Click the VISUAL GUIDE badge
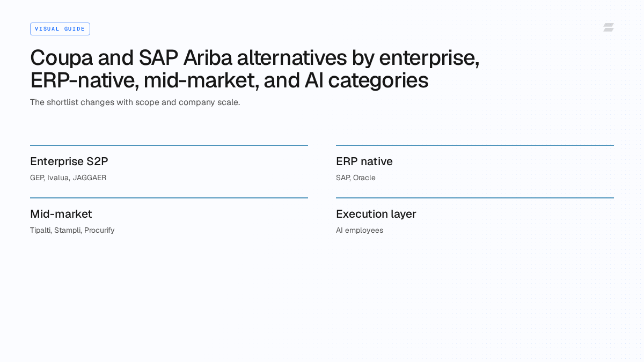This screenshot has width=644, height=362. (60, 29)
